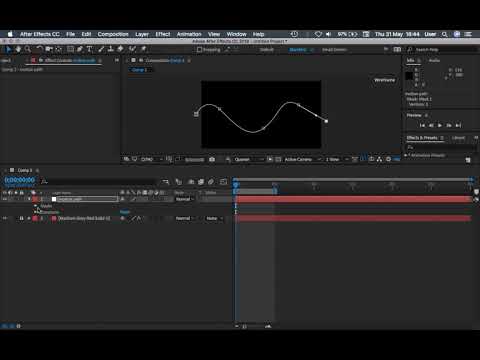This screenshot has width=480, height=360.
Task: Switch to the Standard workspace
Action: pos(298,50)
